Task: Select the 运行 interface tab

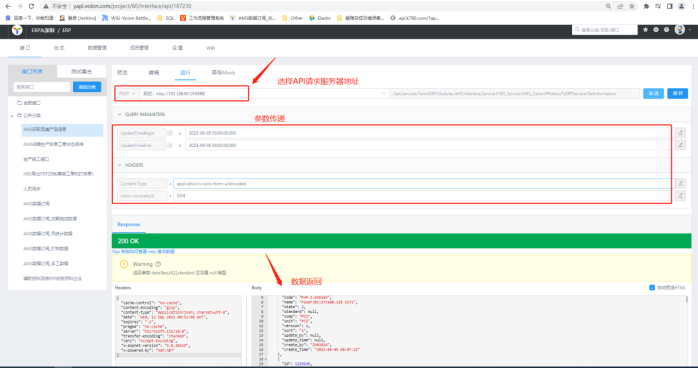Action: point(185,73)
